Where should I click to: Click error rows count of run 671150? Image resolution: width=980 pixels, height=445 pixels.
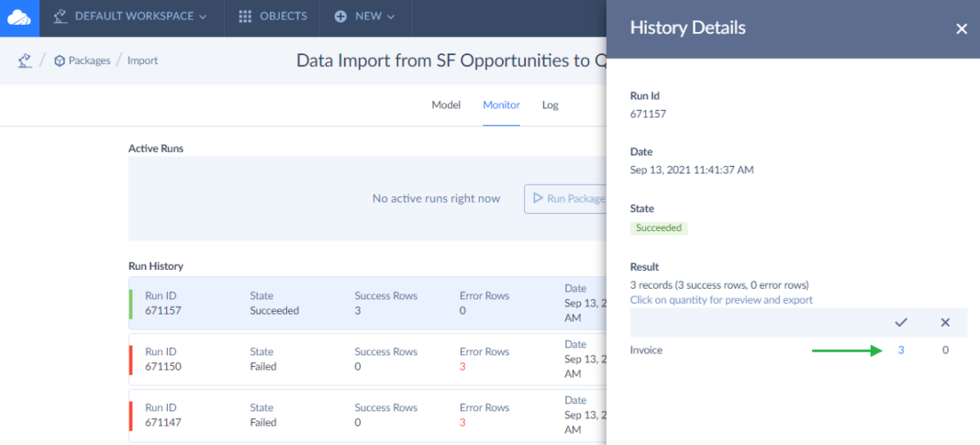462,367
